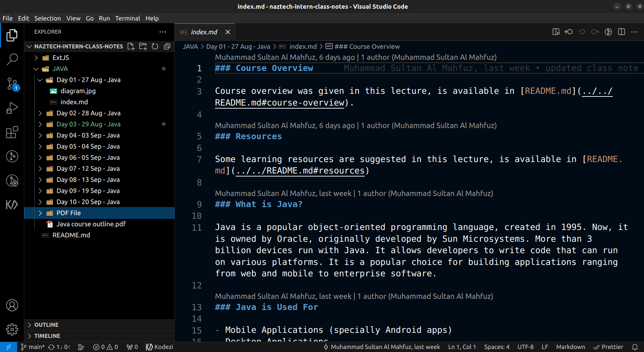Image resolution: width=644 pixels, height=352 pixels.
Task: Open the Explorer view in activity bar
Action: pyautogui.click(x=12, y=35)
